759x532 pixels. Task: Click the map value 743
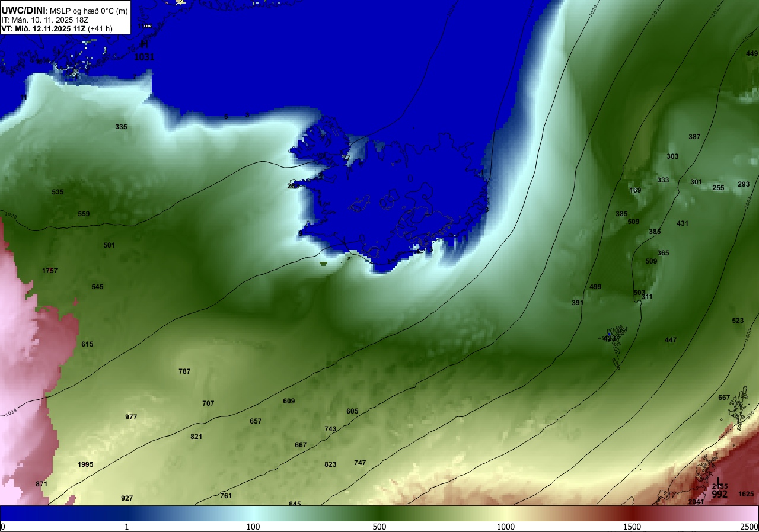[x=330, y=429]
